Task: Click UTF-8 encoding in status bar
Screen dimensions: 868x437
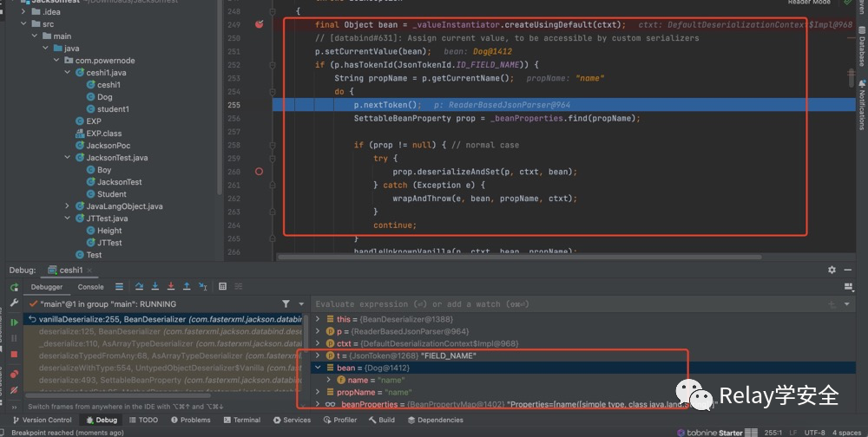Action: pyautogui.click(x=815, y=433)
